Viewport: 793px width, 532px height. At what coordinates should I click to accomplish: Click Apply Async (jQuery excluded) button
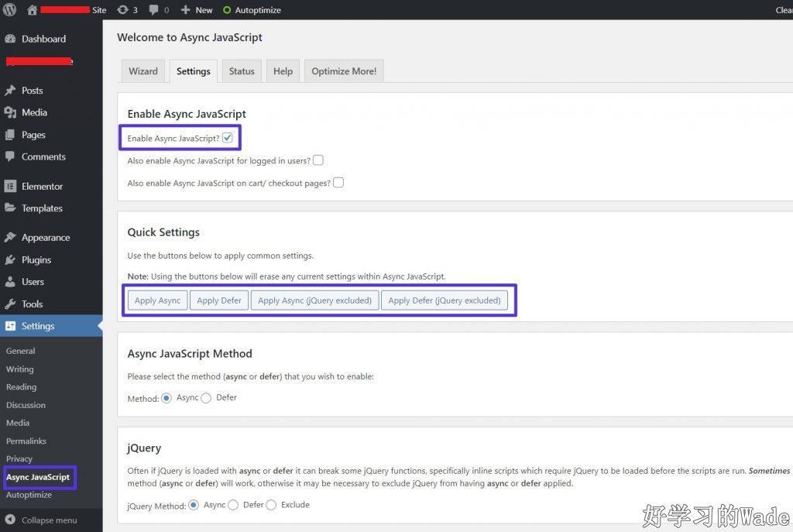point(314,300)
